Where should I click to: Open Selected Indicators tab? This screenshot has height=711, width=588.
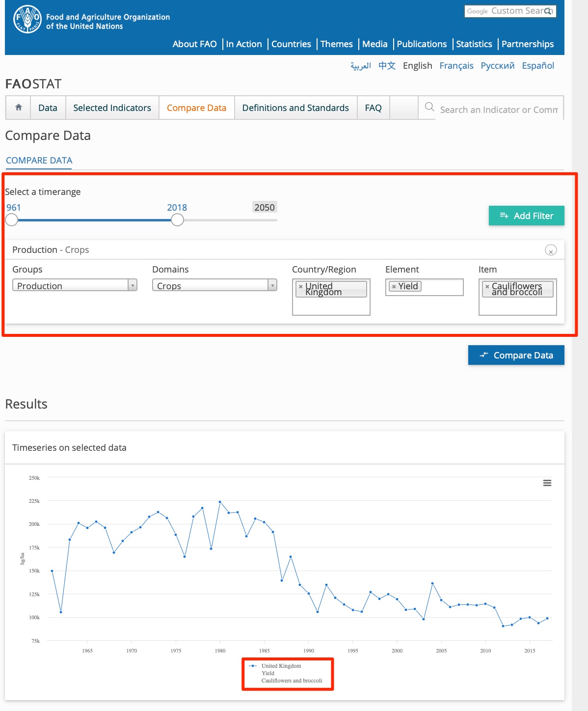[x=112, y=108]
